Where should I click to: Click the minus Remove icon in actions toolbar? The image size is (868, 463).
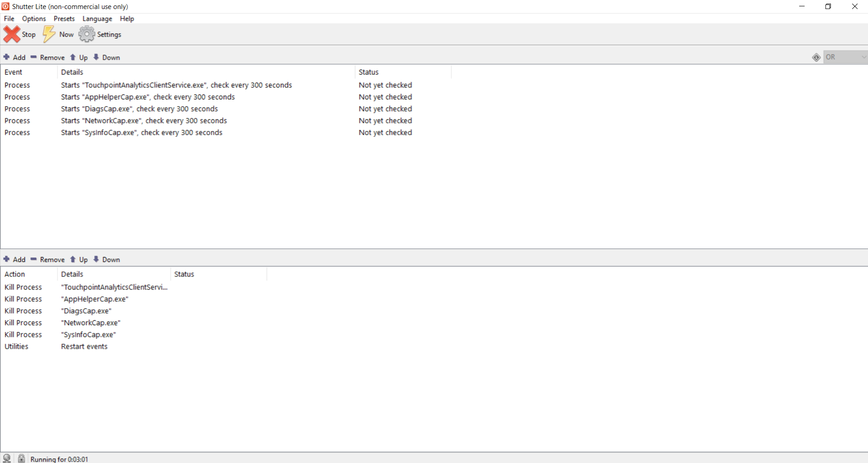pyautogui.click(x=33, y=259)
